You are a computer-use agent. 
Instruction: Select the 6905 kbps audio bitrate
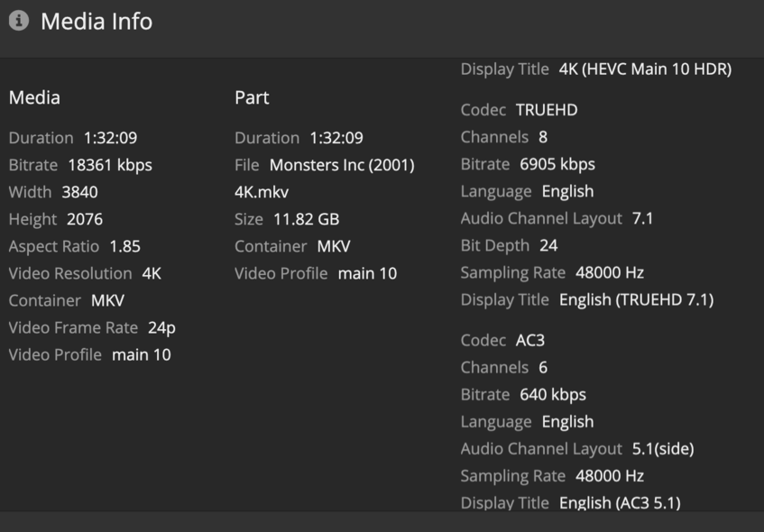557,164
